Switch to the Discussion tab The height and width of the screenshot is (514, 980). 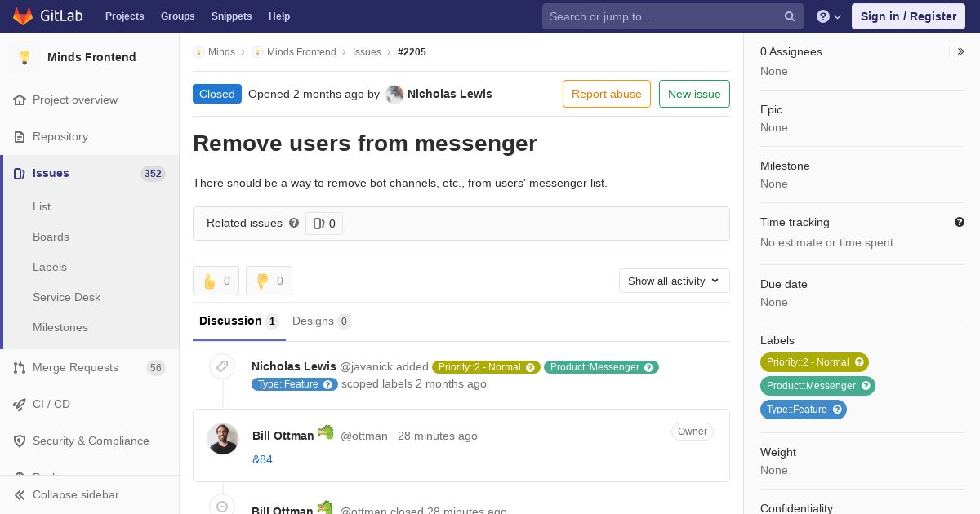pos(239,321)
